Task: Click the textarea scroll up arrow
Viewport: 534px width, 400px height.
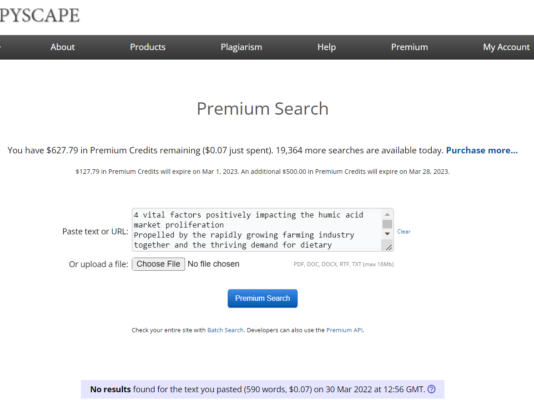Action: click(387, 214)
